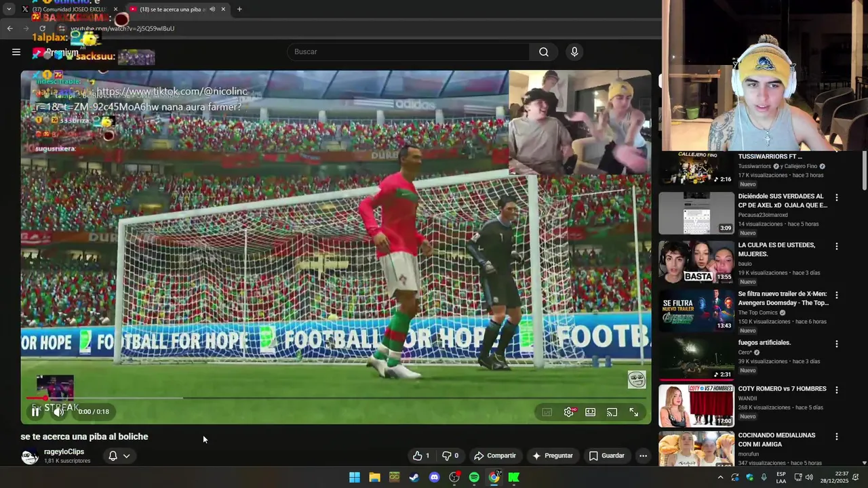Open 'LA CULPA ES DE USTEDES, MUJERES' thumbnail
Viewport: 868px width, 488px height.
[x=696, y=262]
